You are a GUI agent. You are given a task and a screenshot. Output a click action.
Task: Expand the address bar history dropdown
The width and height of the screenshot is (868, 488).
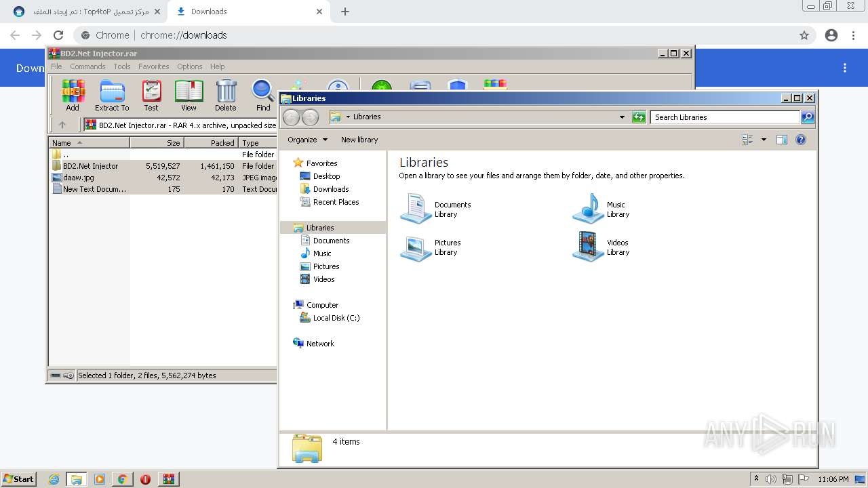coord(622,117)
